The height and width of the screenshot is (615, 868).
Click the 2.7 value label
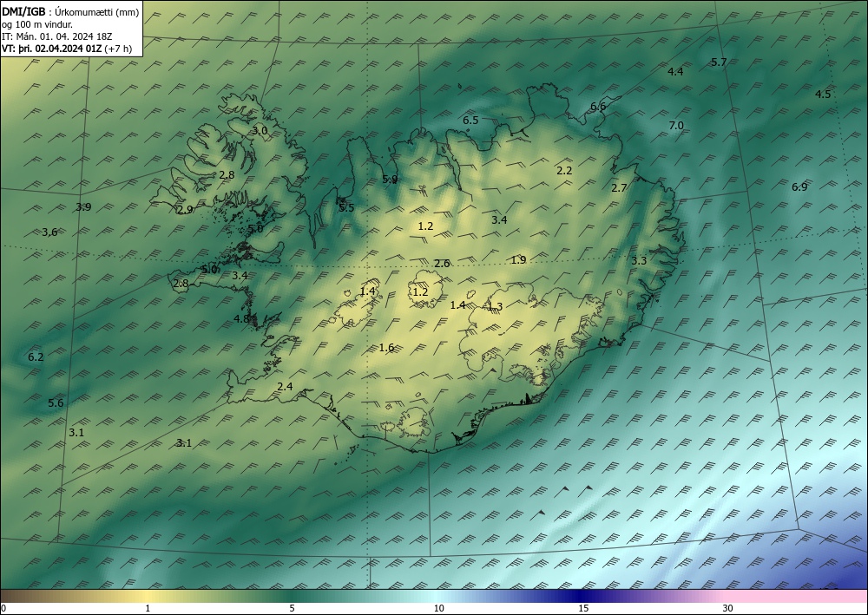(x=619, y=188)
